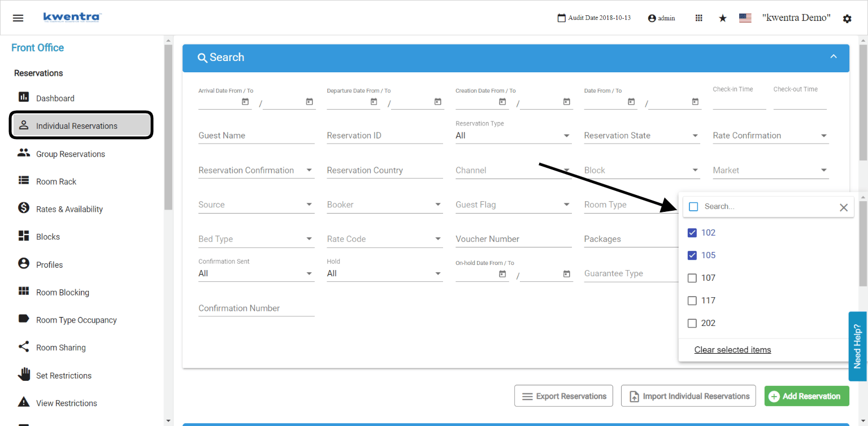Open the Bed Type dropdown
Image resolution: width=868 pixels, height=426 pixels.
pyautogui.click(x=257, y=239)
